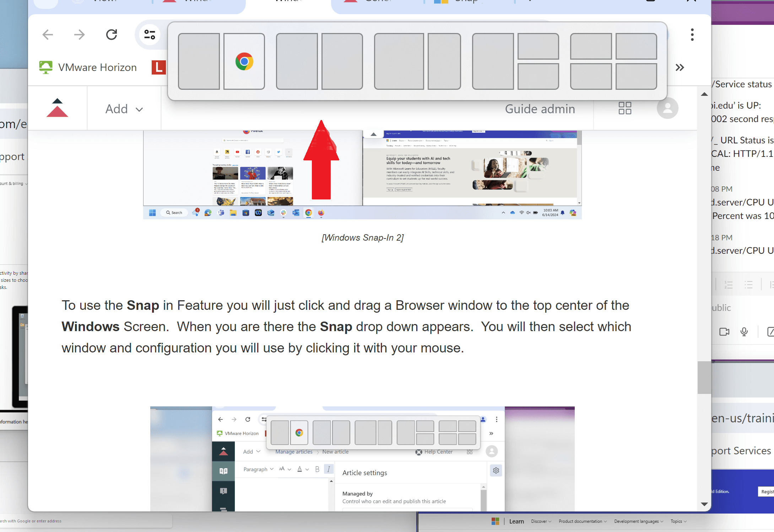Image resolution: width=774 pixels, height=532 pixels.
Task: Open site information tune icon
Action: coord(150,34)
